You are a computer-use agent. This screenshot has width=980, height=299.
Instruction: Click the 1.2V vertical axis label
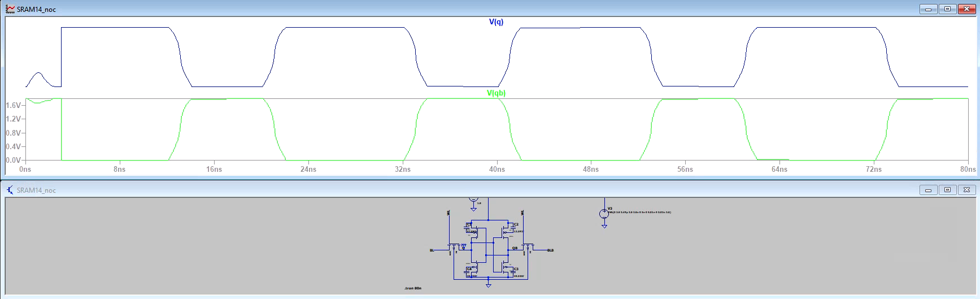point(14,119)
